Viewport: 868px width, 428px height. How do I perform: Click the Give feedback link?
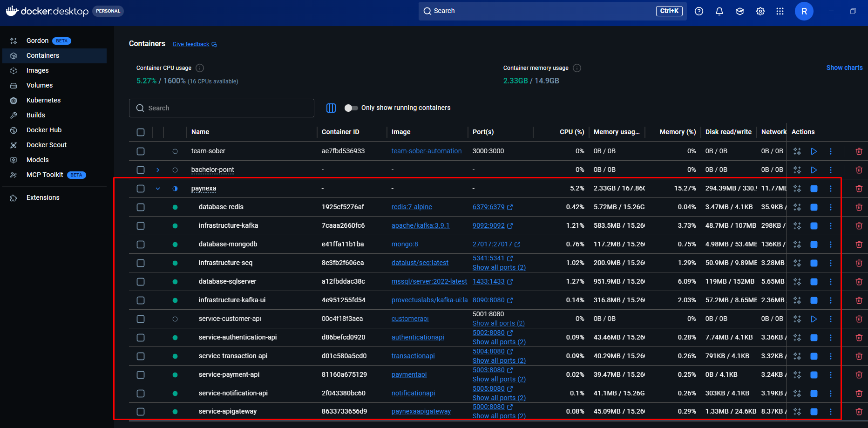click(195, 44)
